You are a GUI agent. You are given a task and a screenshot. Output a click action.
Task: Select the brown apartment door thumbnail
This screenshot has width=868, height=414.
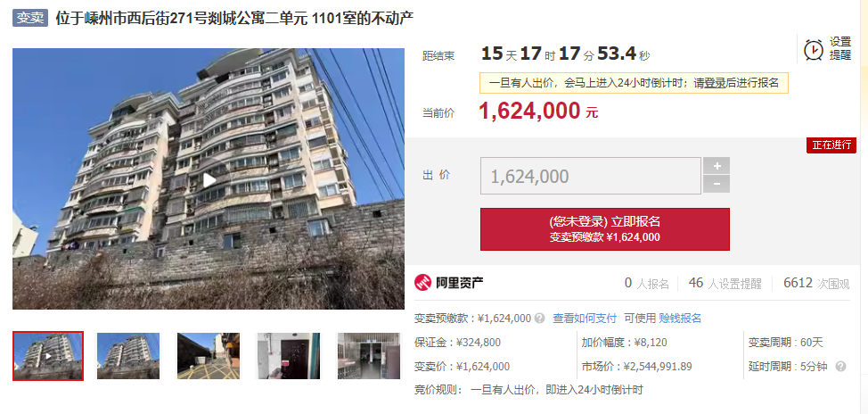[x=289, y=356]
